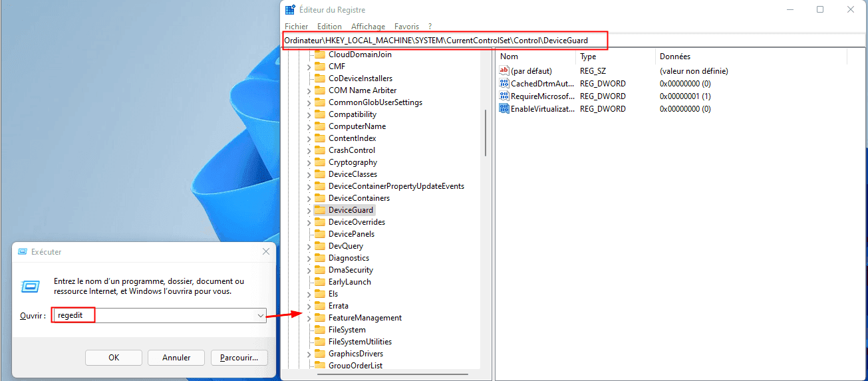The height and width of the screenshot is (381, 868).
Task: Click the CMF folder icon
Action: [x=319, y=66]
